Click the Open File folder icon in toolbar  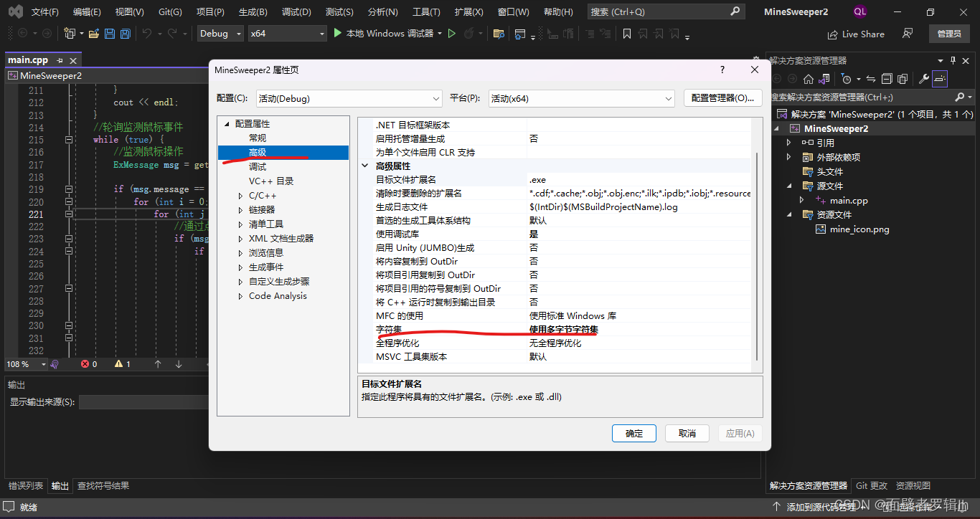pos(93,34)
